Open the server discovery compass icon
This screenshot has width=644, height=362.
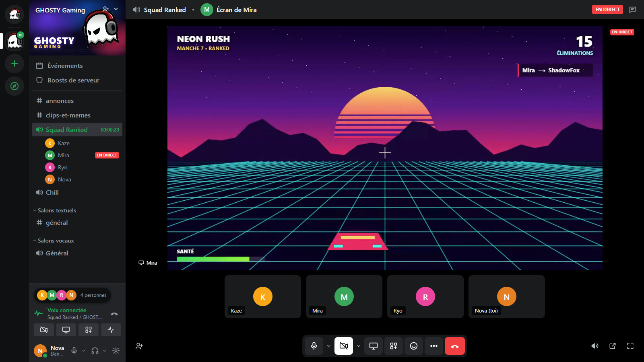click(x=14, y=86)
